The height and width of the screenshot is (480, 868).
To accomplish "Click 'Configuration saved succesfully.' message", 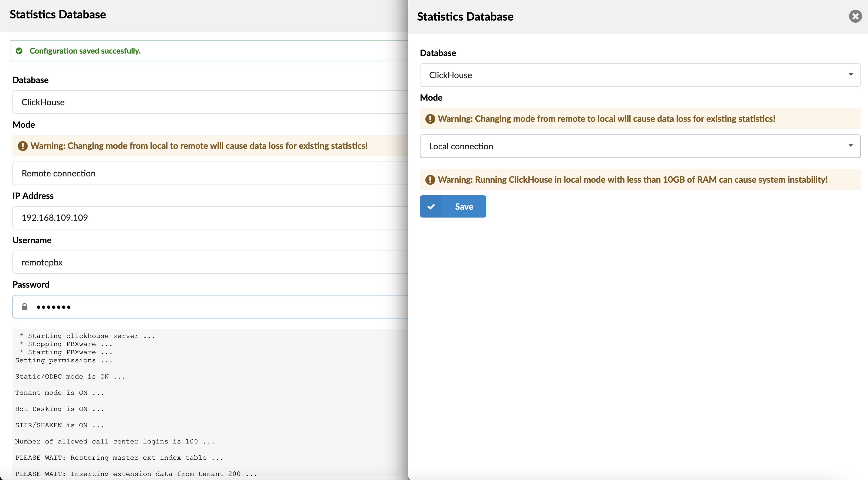I will pyautogui.click(x=85, y=51).
